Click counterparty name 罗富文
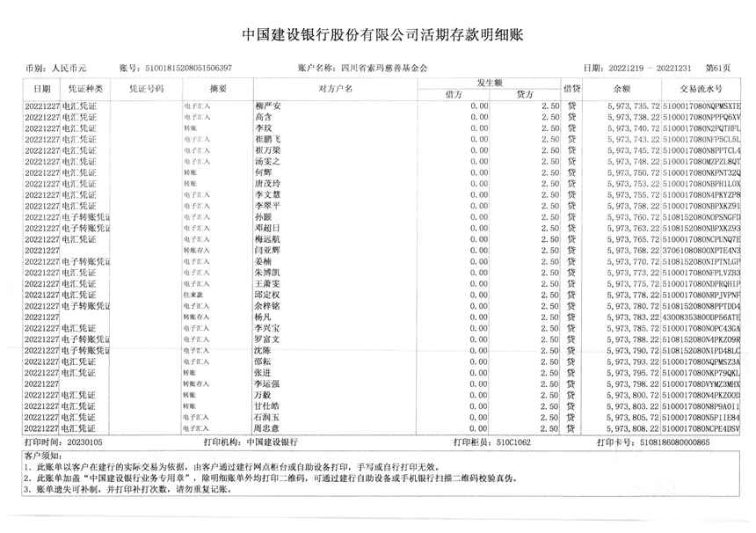Screen dimensions: 756x533 click(267, 340)
